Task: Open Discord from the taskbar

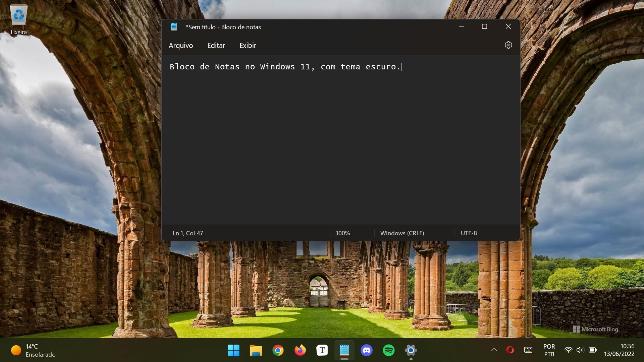Action: click(366, 350)
